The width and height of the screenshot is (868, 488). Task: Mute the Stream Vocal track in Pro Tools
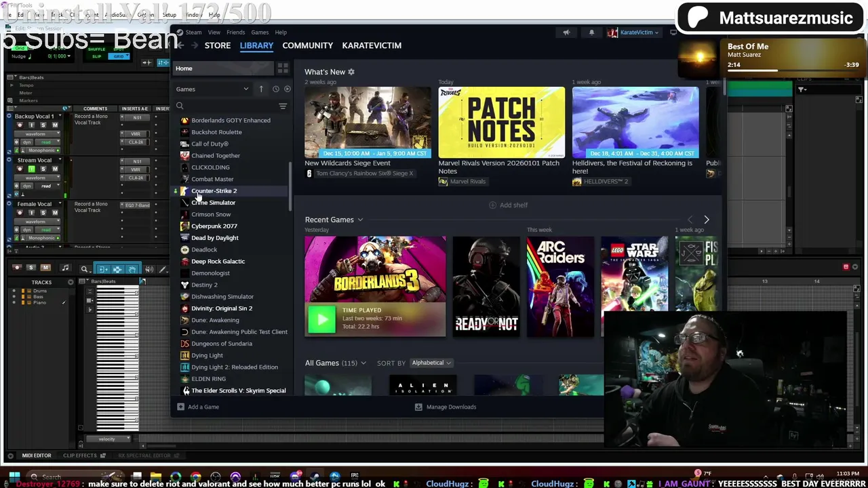tap(55, 169)
